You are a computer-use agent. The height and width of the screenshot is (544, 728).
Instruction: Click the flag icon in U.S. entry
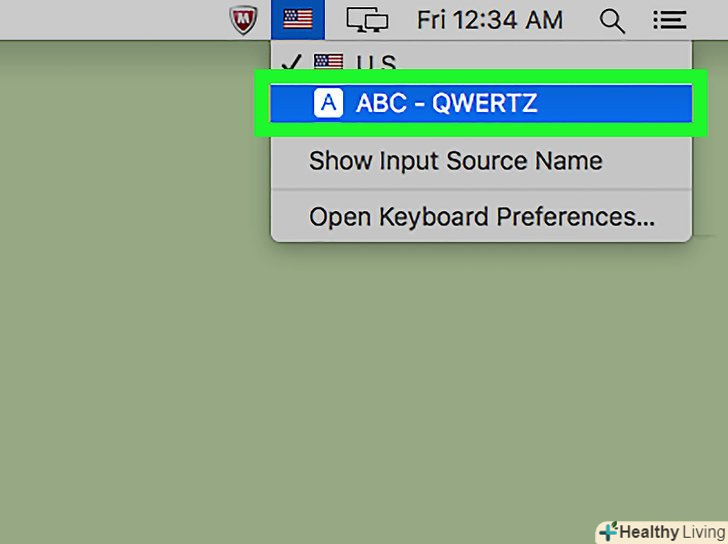pyautogui.click(x=328, y=62)
